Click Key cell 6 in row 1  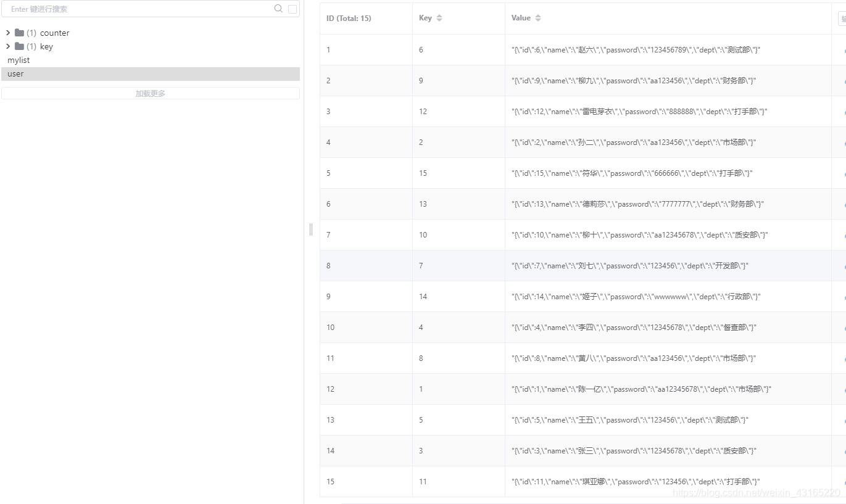458,50
